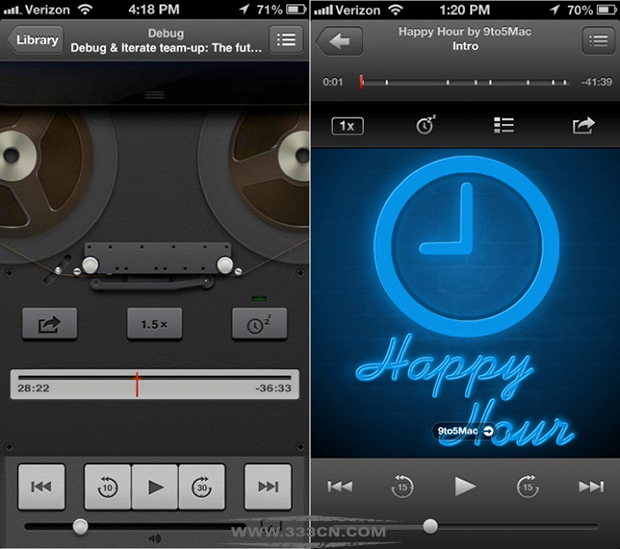
Task: Tap 4:18 PM clock in left status bar
Action: 154,9
